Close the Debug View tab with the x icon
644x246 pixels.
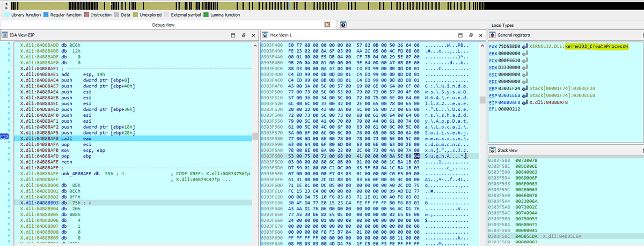pos(327,25)
